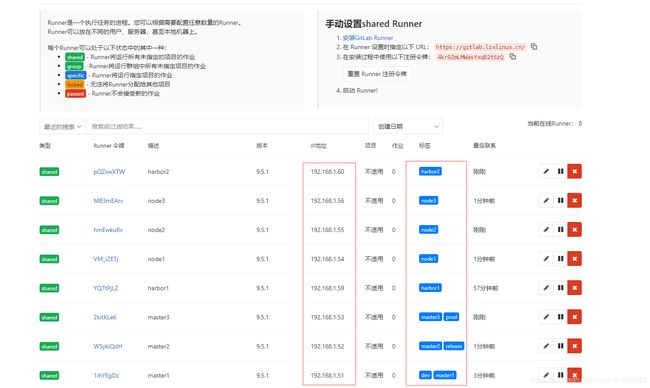
Task: Edit the node3 runner with pencil icon
Action: tap(546, 200)
